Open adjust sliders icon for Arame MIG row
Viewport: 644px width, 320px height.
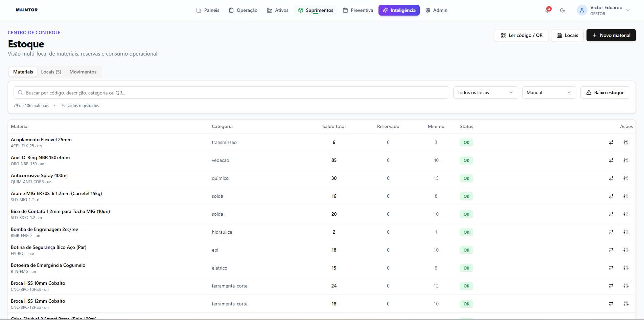point(626,196)
